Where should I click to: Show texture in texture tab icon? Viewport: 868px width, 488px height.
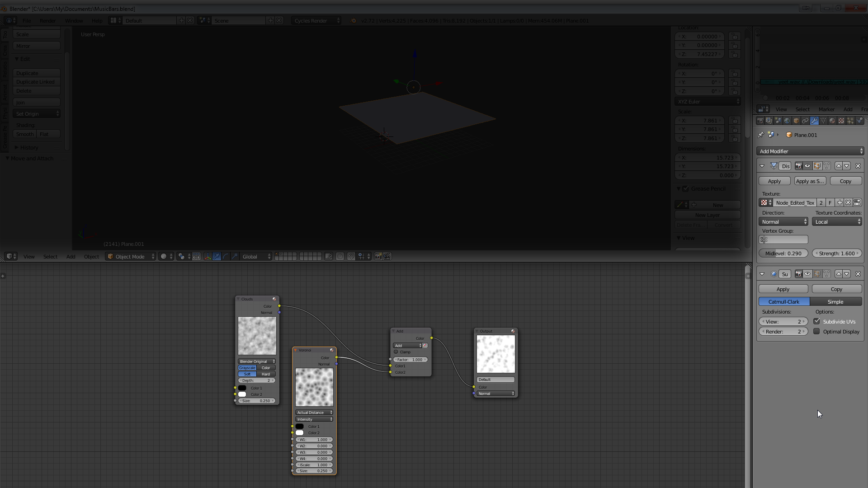click(857, 202)
